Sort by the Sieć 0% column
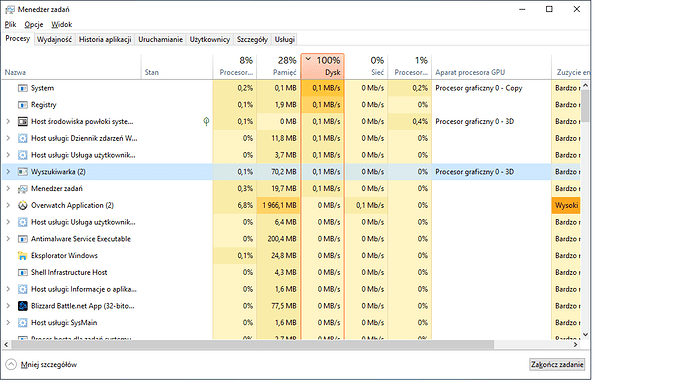This screenshot has height=388, width=690. [366, 66]
